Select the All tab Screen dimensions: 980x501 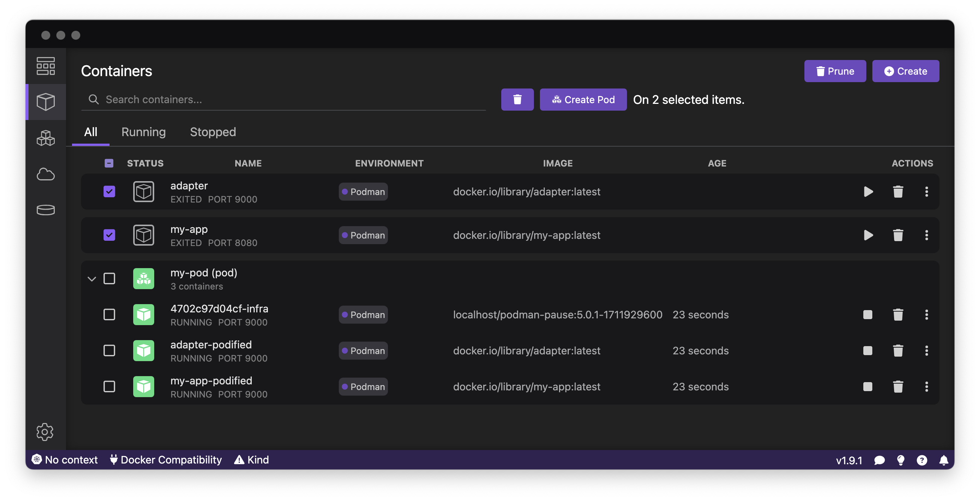(90, 132)
